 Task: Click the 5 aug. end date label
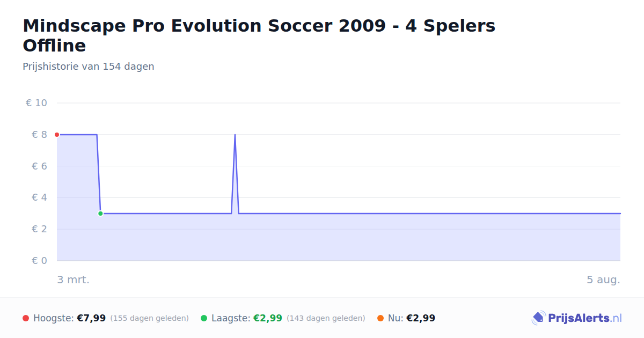(x=604, y=280)
